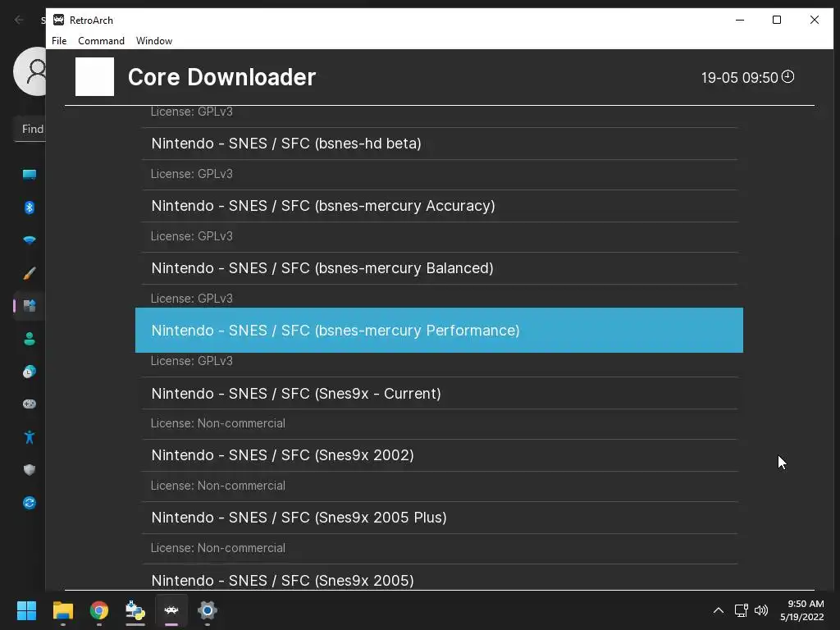Screen dimensions: 840x630
Task: Click the Core Downloader title text
Action: 221,77
